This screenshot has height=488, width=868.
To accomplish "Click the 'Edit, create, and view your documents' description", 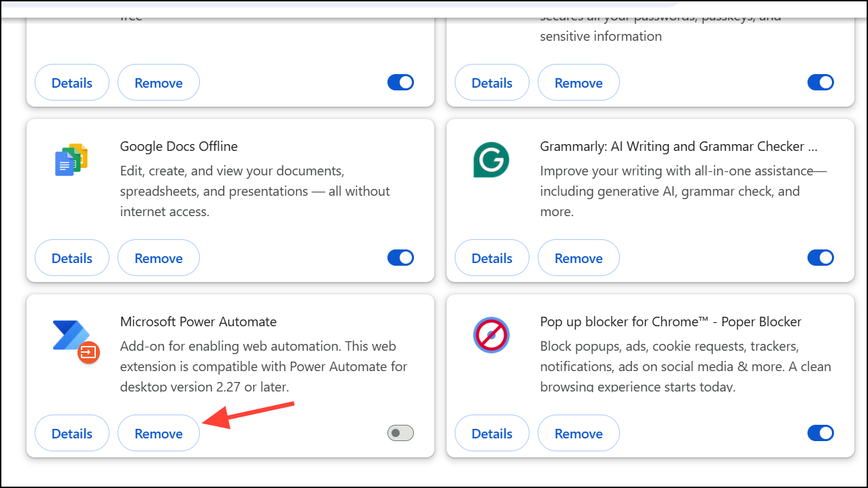I will (255, 191).
